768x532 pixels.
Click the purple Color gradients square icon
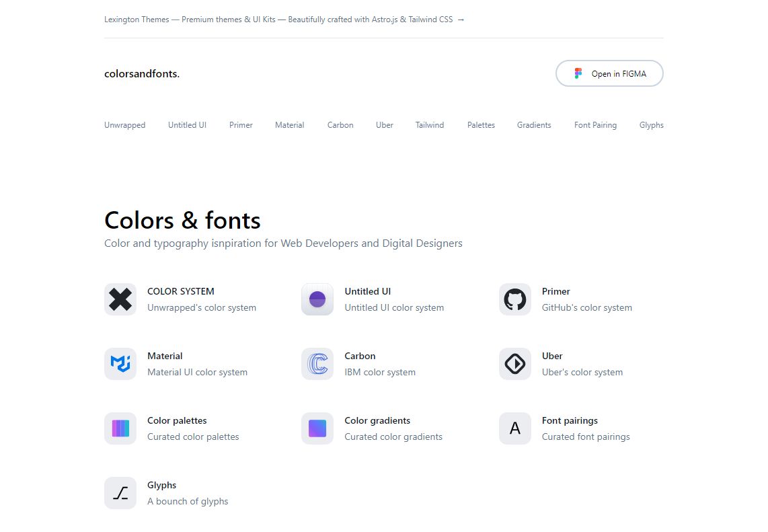(317, 428)
